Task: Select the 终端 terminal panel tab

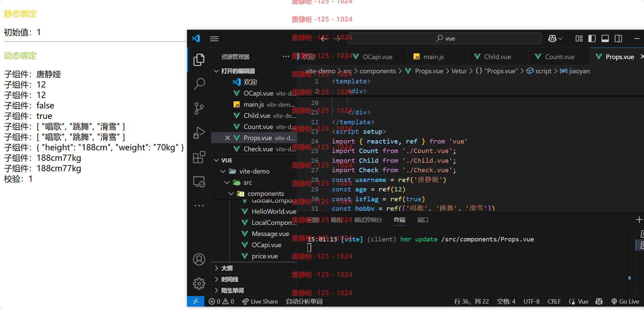Action: coord(400,220)
